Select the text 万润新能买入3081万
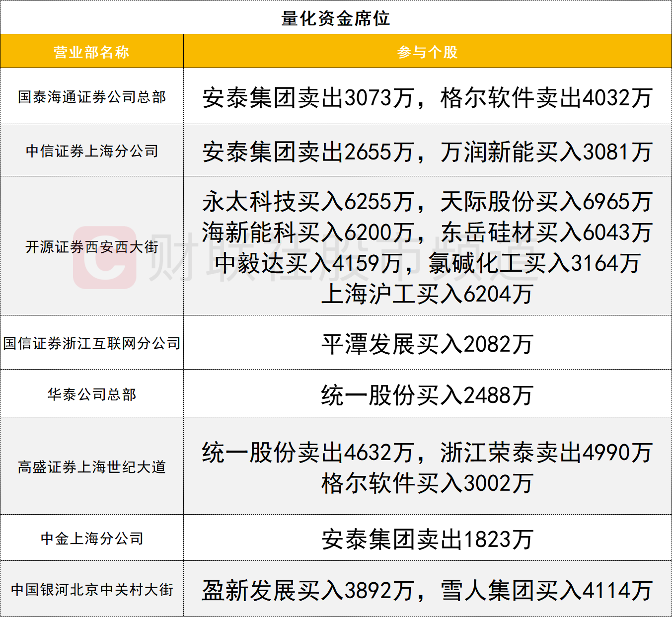This screenshot has width=672, height=617. 546,152
